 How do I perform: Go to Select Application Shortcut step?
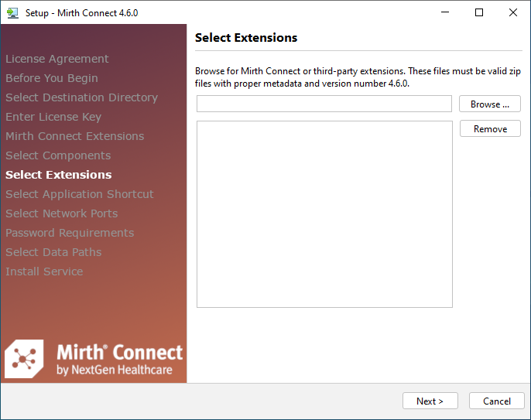point(80,194)
